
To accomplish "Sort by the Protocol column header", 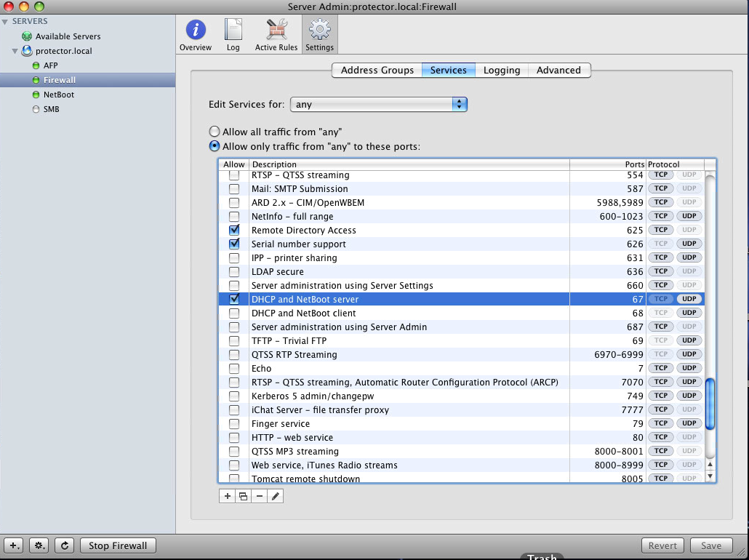I will tap(675, 164).
